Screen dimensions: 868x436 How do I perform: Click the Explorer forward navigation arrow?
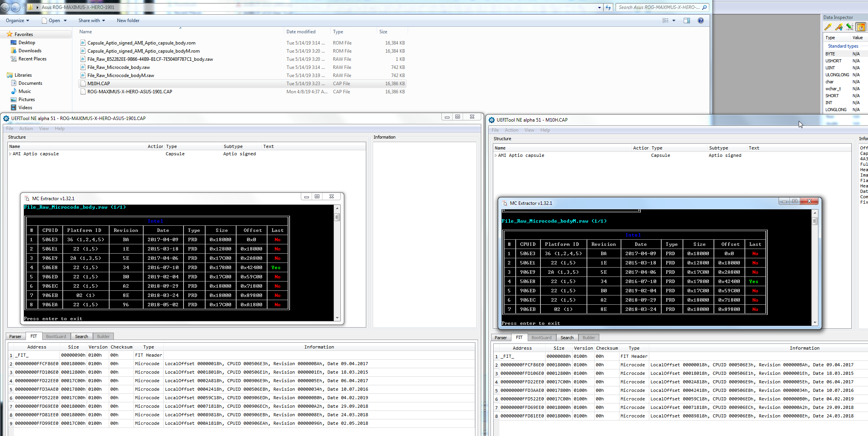(x=15, y=7)
